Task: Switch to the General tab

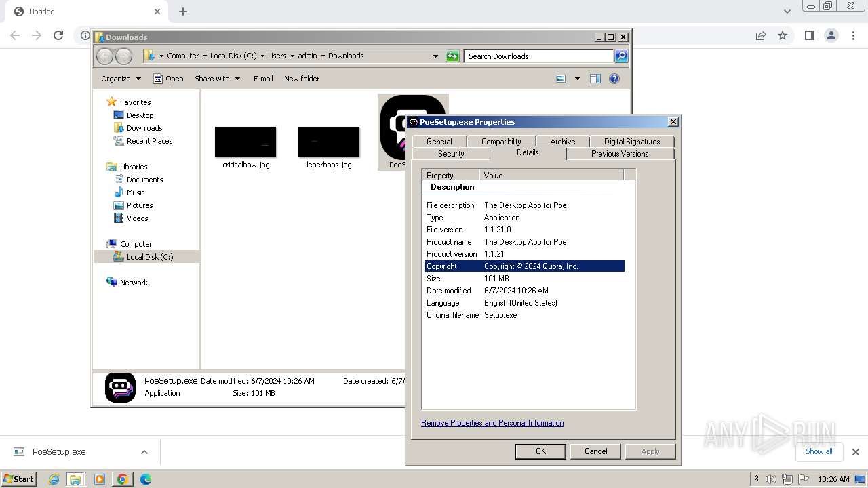Action: click(439, 141)
